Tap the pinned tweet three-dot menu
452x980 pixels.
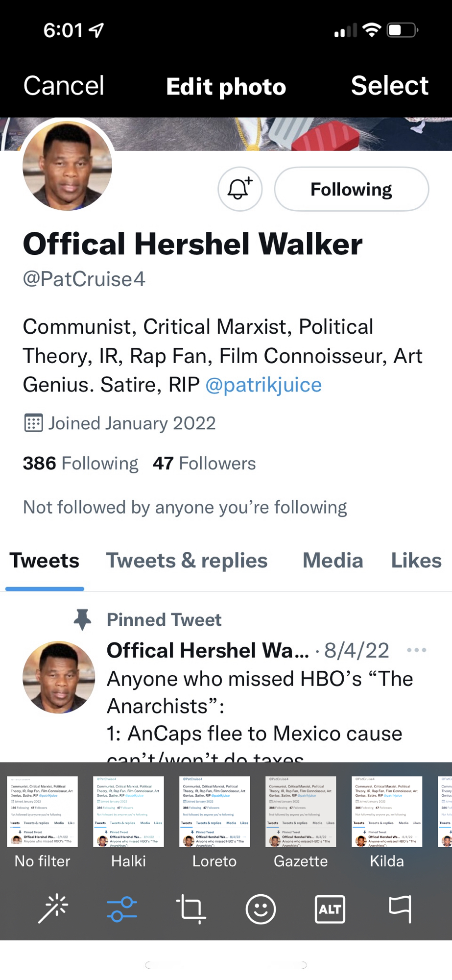coord(417,650)
